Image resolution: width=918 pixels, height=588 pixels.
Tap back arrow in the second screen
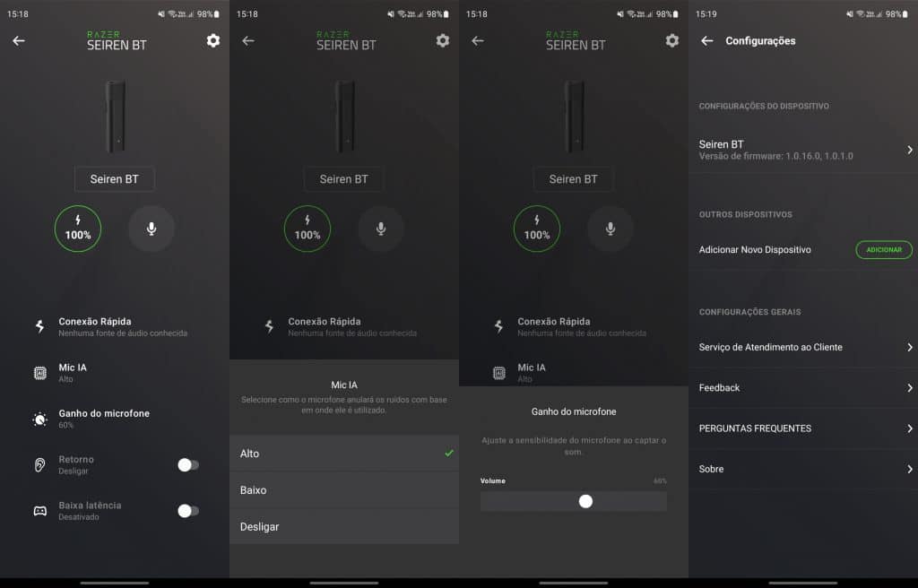pyautogui.click(x=248, y=40)
